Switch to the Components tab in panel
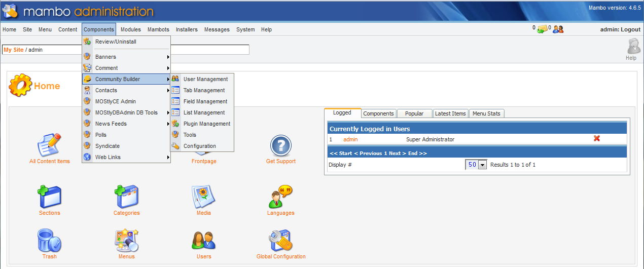The image size is (644, 269). click(379, 113)
